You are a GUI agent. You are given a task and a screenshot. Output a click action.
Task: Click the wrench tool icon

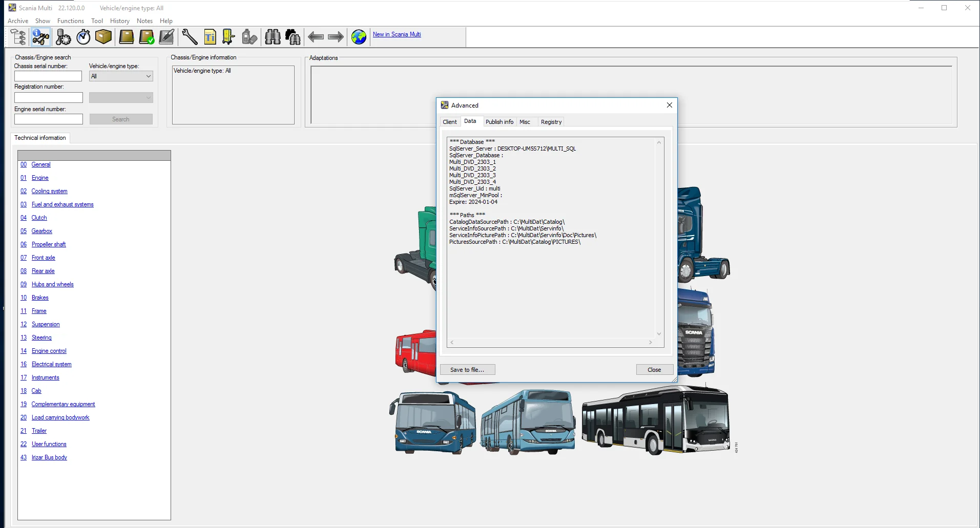pyautogui.click(x=190, y=37)
